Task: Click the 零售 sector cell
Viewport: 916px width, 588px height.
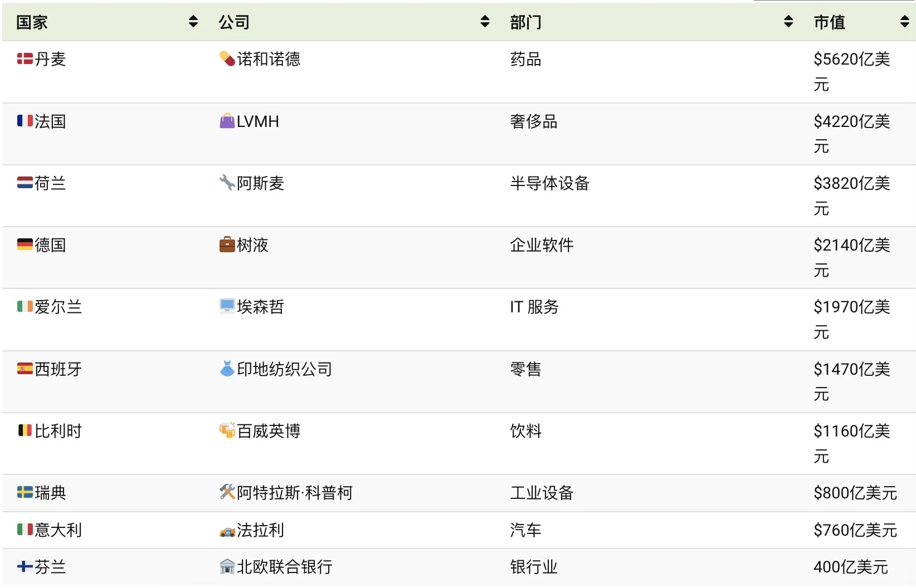Action: pyautogui.click(x=525, y=369)
